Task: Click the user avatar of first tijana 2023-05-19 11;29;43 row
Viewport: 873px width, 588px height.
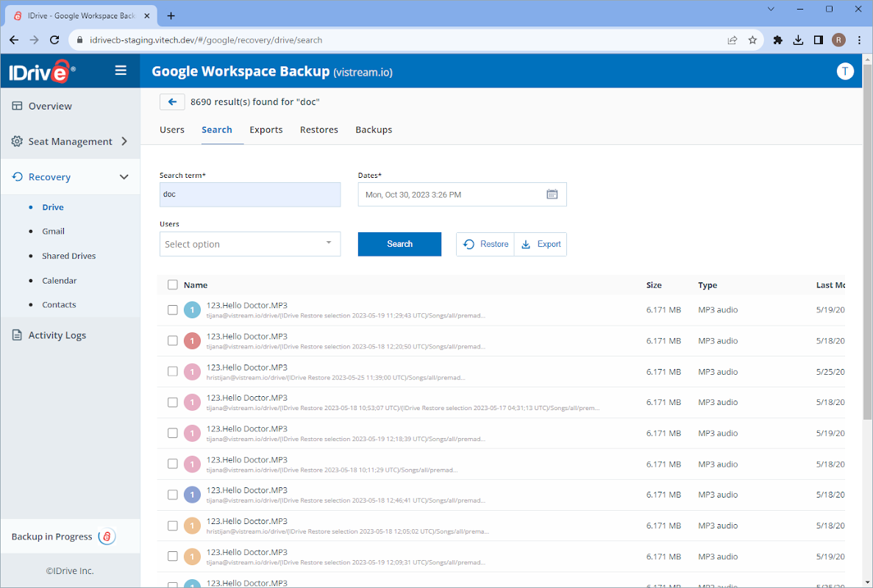Action: click(x=192, y=310)
